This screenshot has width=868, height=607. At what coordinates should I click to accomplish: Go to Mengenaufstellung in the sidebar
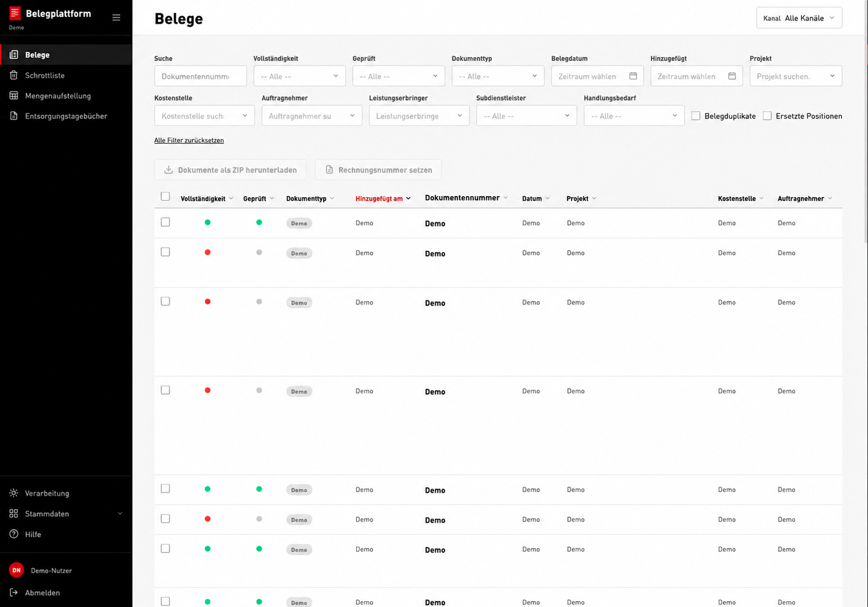pyautogui.click(x=66, y=95)
